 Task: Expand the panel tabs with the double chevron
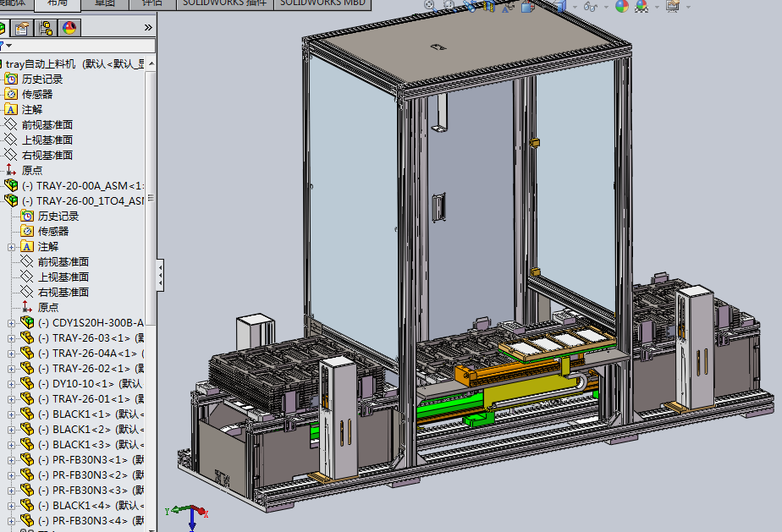click(x=148, y=28)
